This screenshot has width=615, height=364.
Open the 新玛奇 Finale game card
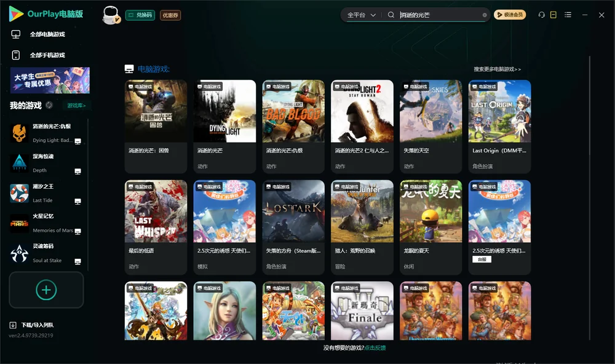pos(362,311)
